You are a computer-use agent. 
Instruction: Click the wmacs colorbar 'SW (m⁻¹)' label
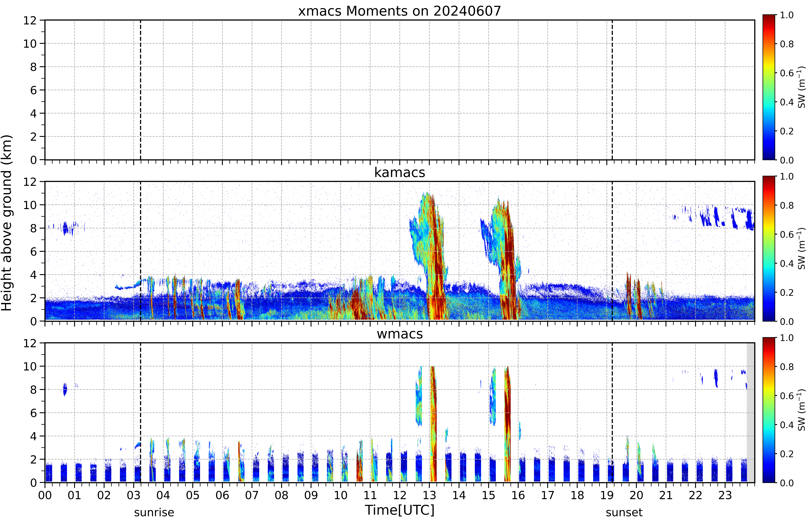801,410
